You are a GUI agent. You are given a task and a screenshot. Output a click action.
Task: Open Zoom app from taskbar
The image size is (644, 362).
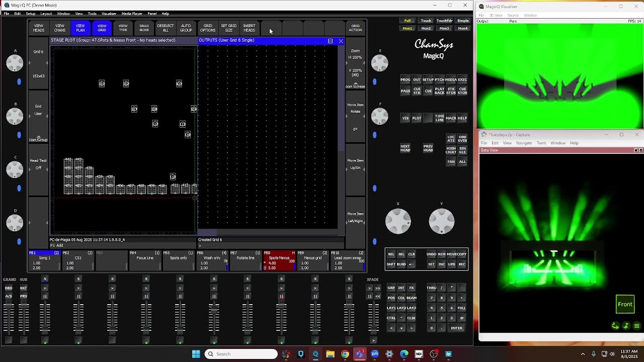click(374, 354)
